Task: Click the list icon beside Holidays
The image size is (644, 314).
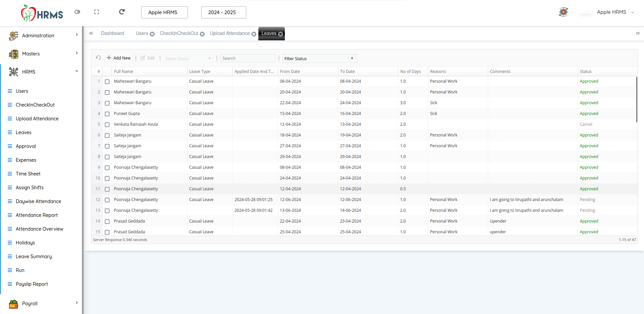Action: (10, 243)
